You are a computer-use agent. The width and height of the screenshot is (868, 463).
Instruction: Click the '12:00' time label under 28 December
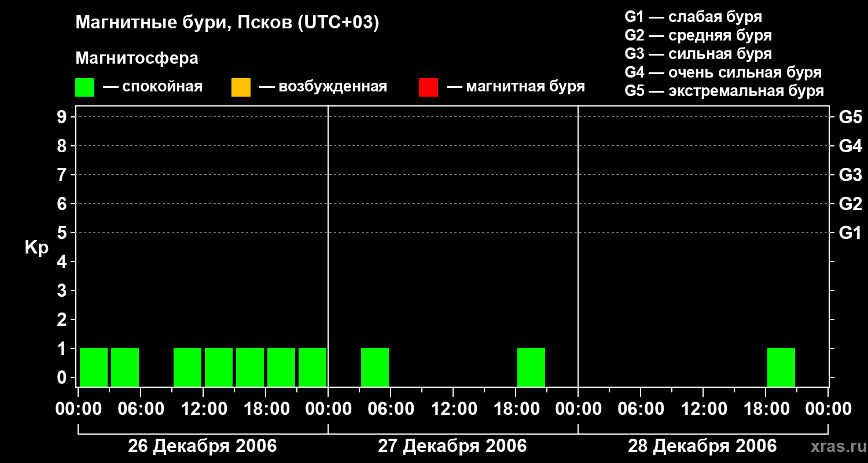tap(703, 409)
